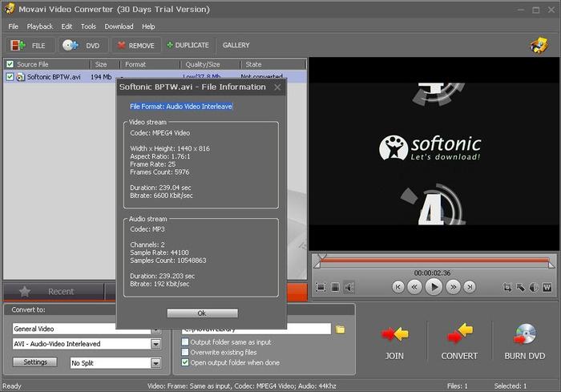The height and width of the screenshot is (392, 561).
Task: Click the JOIN label
Action: point(394,356)
